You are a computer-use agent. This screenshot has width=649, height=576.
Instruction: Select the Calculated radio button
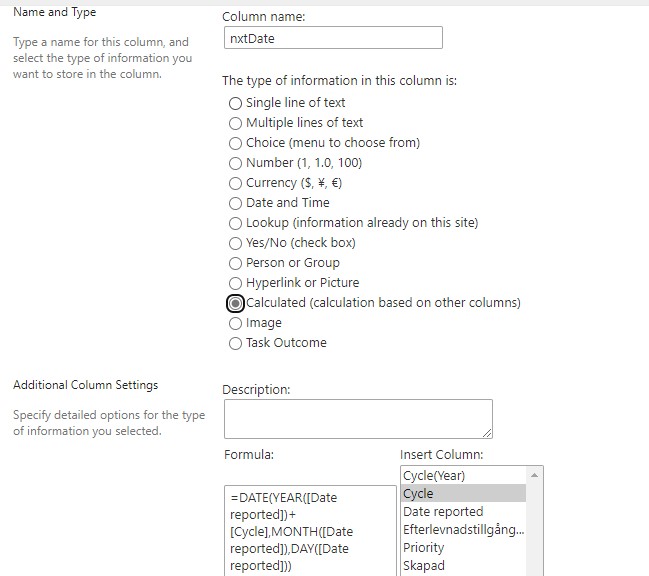click(x=235, y=303)
